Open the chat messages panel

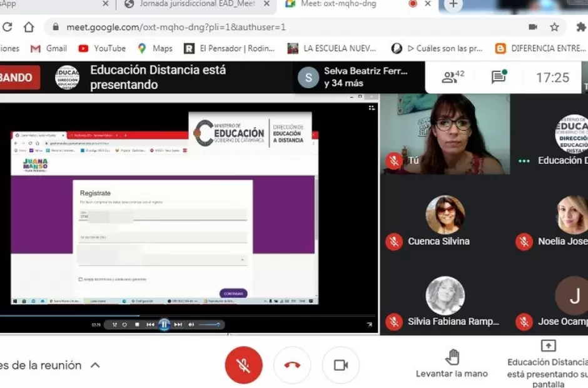point(499,77)
